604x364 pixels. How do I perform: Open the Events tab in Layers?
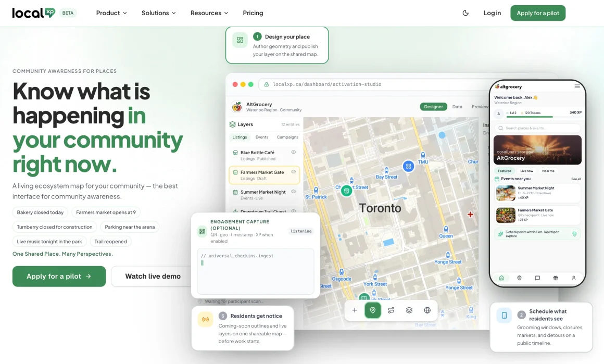261,137
